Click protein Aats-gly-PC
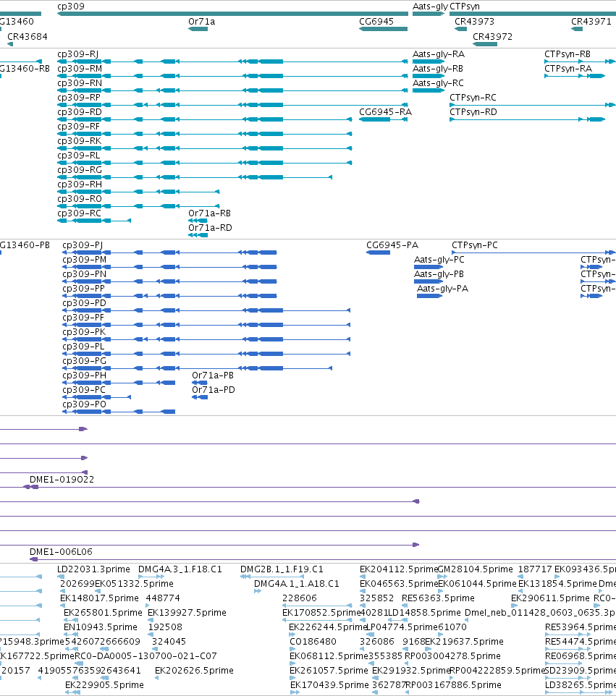This screenshot has height=696, width=616. click(439, 260)
